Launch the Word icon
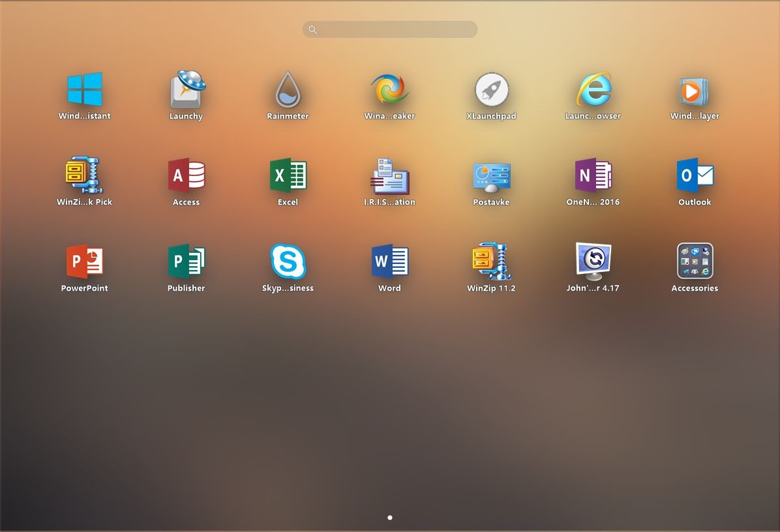 (x=390, y=261)
